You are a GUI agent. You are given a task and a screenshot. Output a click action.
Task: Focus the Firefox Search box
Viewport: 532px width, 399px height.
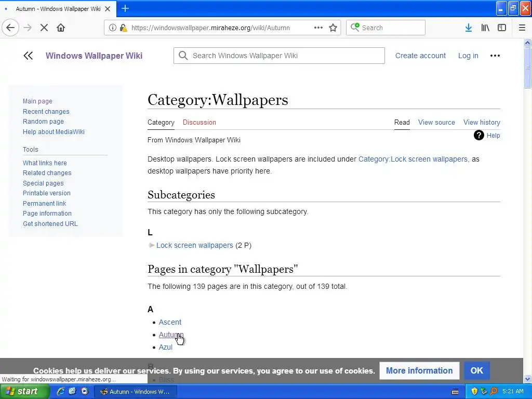pyautogui.click(x=385, y=28)
